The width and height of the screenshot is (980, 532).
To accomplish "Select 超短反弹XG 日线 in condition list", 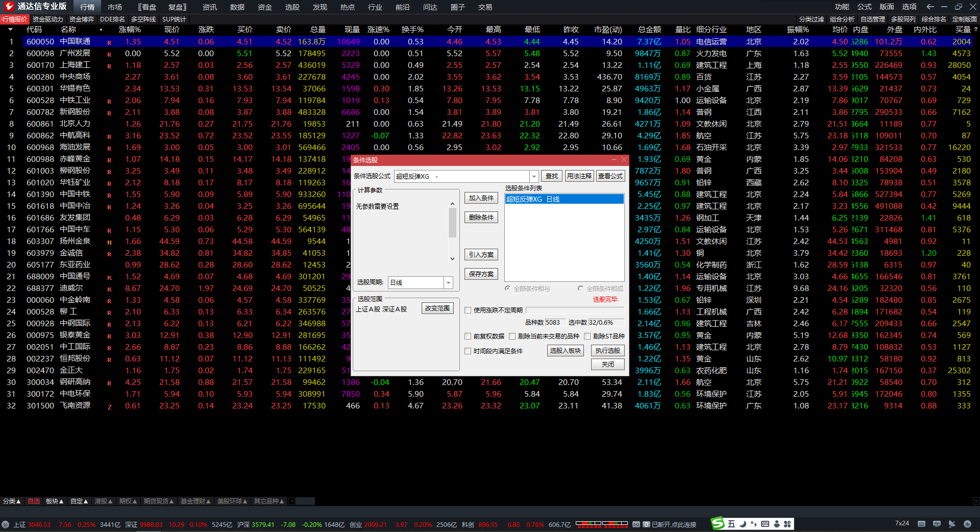I will [x=564, y=199].
